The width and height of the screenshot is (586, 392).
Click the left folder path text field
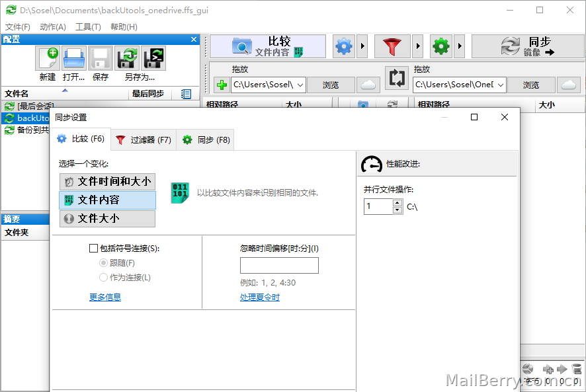click(x=264, y=85)
